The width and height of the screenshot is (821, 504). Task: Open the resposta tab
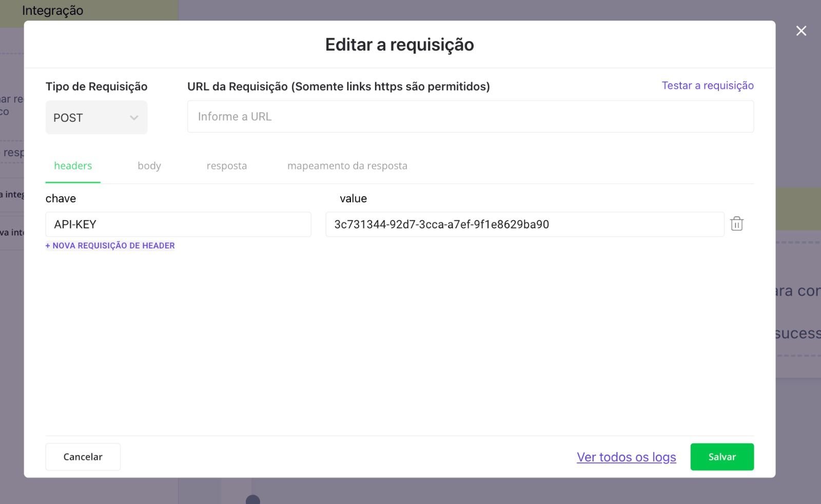(x=226, y=165)
